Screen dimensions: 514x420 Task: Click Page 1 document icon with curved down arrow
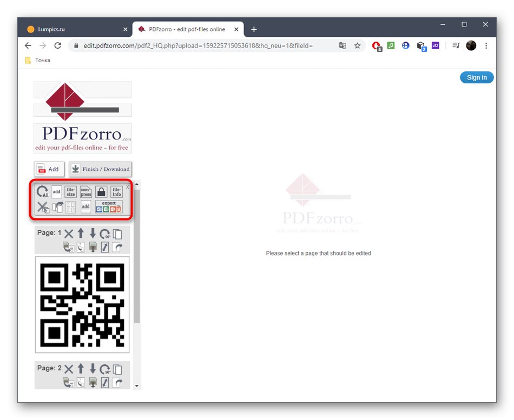click(x=81, y=247)
